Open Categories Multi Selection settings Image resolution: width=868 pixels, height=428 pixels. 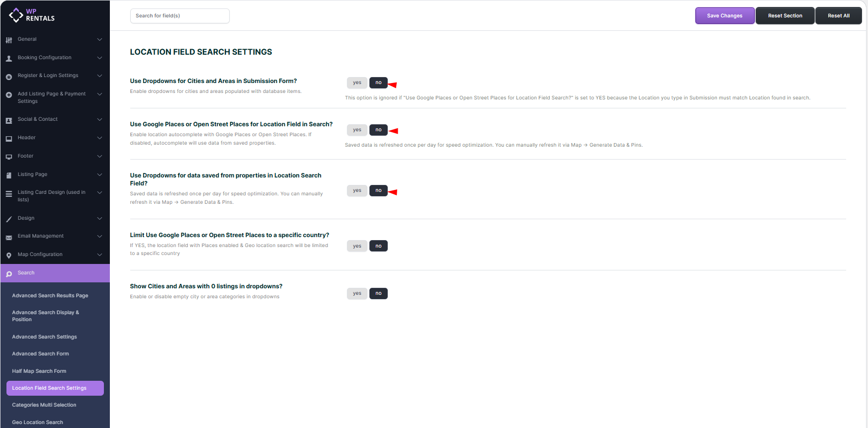coord(44,405)
